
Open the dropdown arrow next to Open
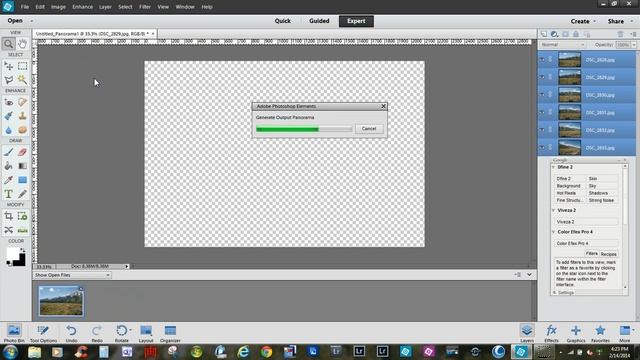coord(31,21)
